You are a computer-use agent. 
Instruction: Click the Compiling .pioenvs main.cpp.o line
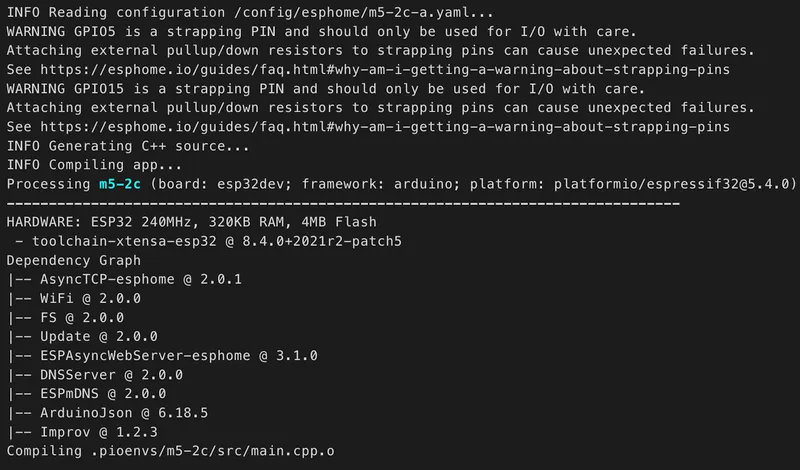click(170, 450)
